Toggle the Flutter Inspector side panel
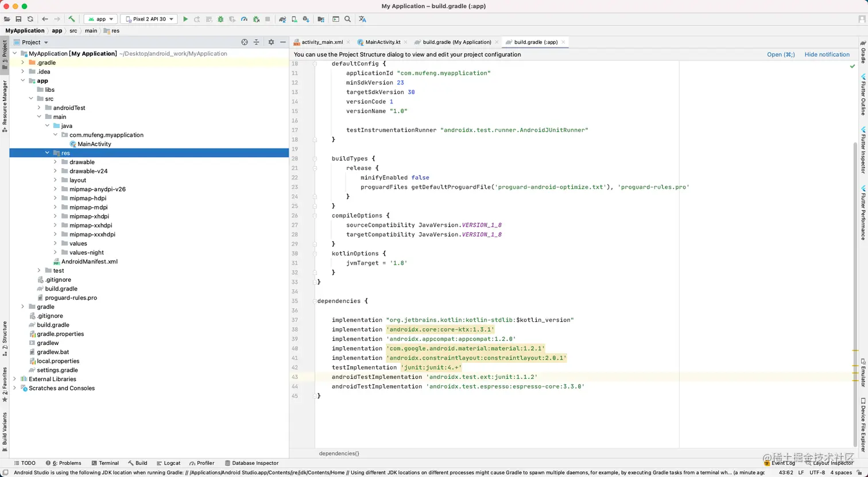868x477 pixels. point(863,150)
